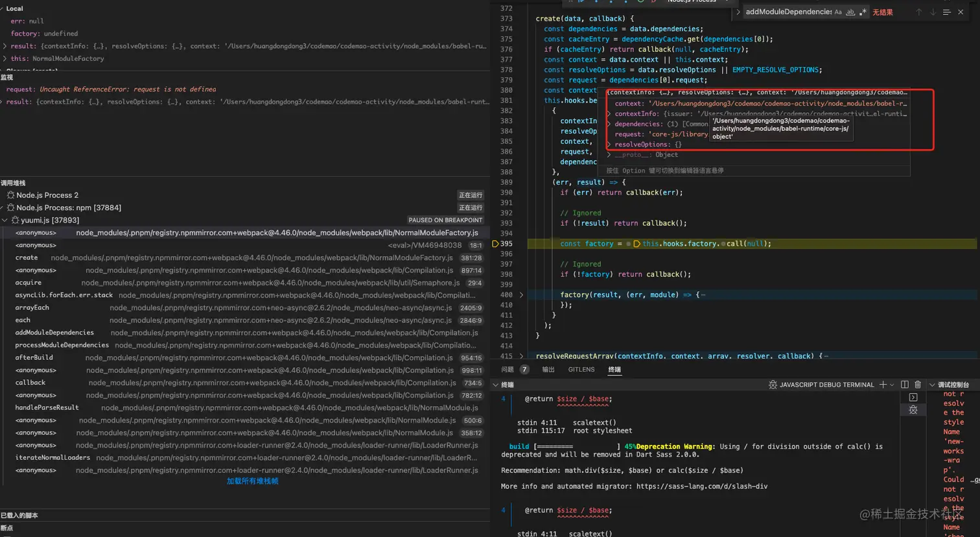This screenshot has width=980, height=537.
Task: Select first terminal instance in terminal list
Action: click(x=913, y=398)
